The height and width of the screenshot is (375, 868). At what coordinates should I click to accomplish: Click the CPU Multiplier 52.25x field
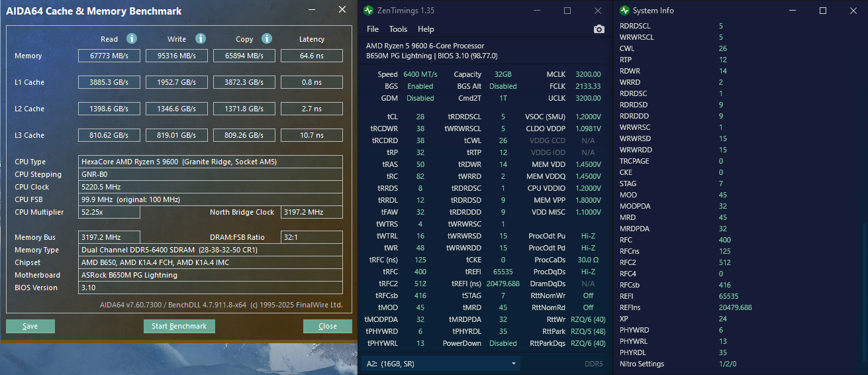pos(109,212)
